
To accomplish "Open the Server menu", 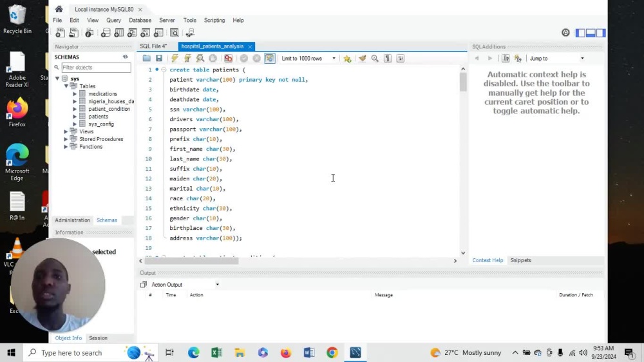I will click(x=167, y=20).
